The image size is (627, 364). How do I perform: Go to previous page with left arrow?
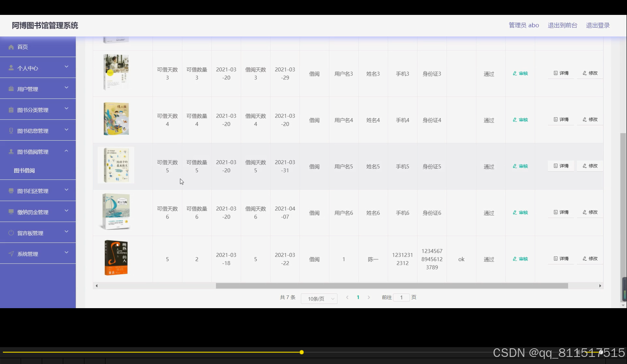pyautogui.click(x=347, y=297)
